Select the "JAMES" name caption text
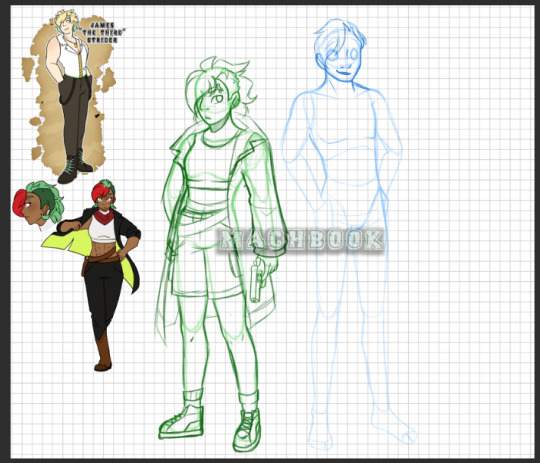540x463 pixels. point(102,25)
